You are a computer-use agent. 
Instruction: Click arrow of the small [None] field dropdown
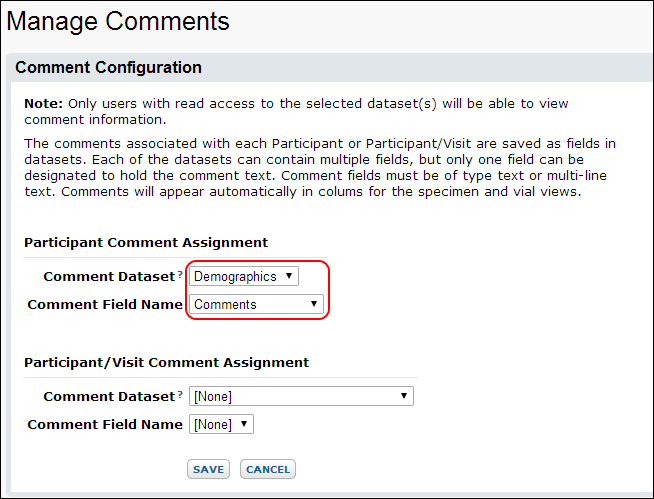click(244, 424)
